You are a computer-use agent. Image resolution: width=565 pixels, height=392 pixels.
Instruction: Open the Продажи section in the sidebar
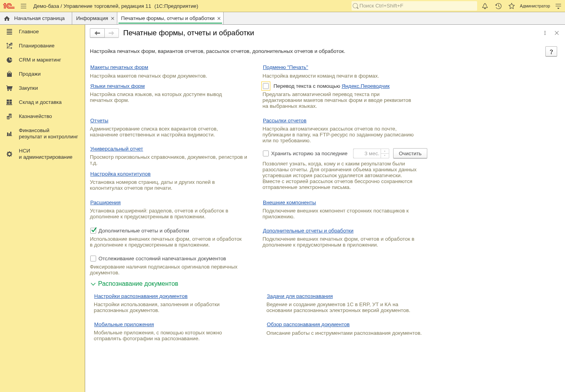[42, 74]
